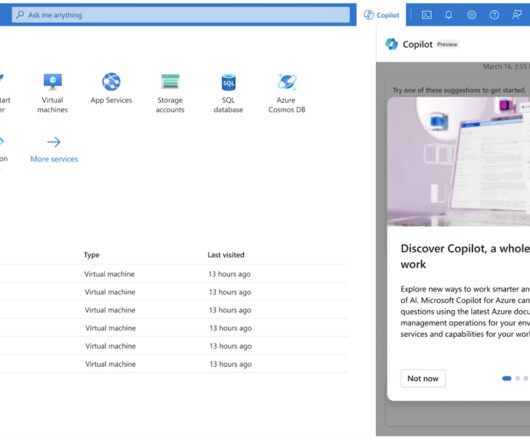
Task: Click the first Virtual machine row type
Action: [x=110, y=274]
